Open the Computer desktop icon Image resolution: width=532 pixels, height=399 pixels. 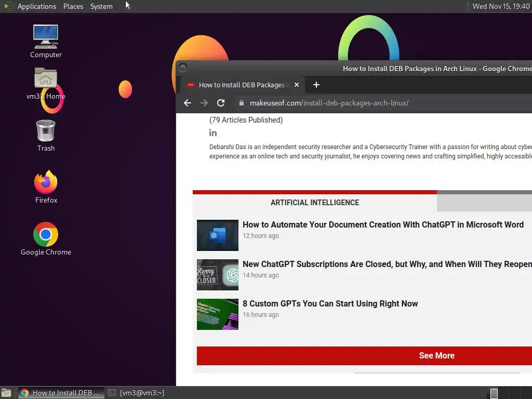[x=46, y=41]
